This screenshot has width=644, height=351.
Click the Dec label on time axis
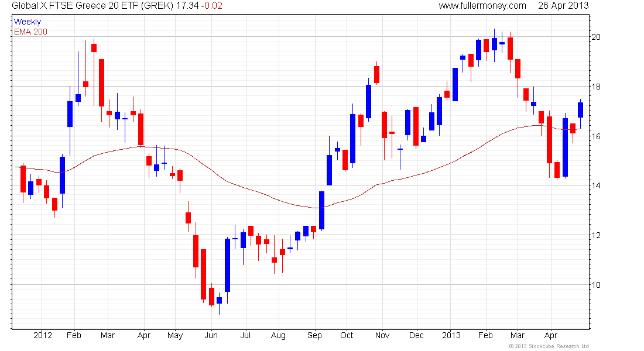416,335
